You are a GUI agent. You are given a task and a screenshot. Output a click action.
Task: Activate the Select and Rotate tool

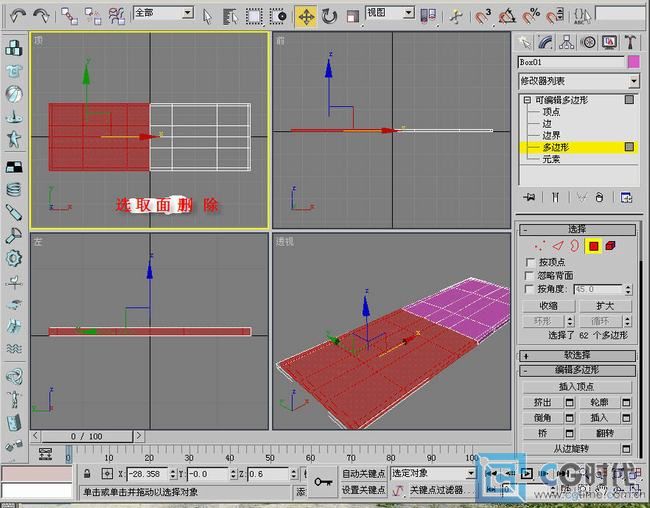tap(330, 17)
